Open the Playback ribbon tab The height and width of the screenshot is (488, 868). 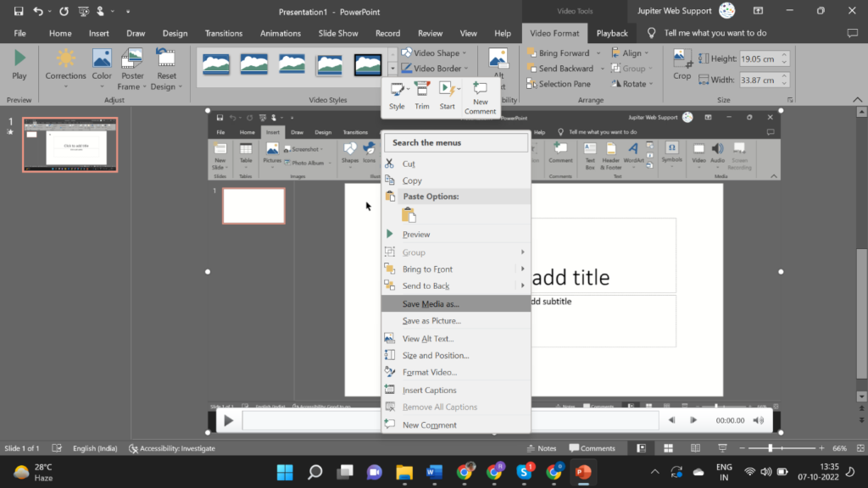pyautogui.click(x=612, y=33)
